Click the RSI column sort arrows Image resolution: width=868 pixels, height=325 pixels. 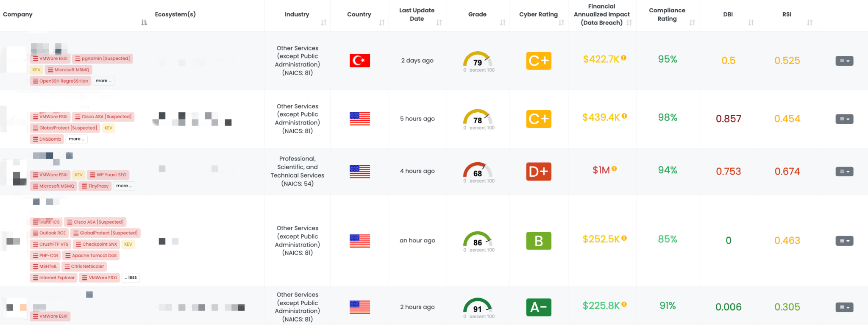click(810, 22)
